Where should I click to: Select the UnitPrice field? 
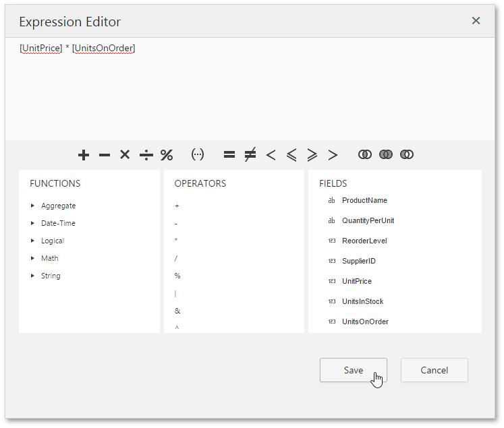pos(357,281)
